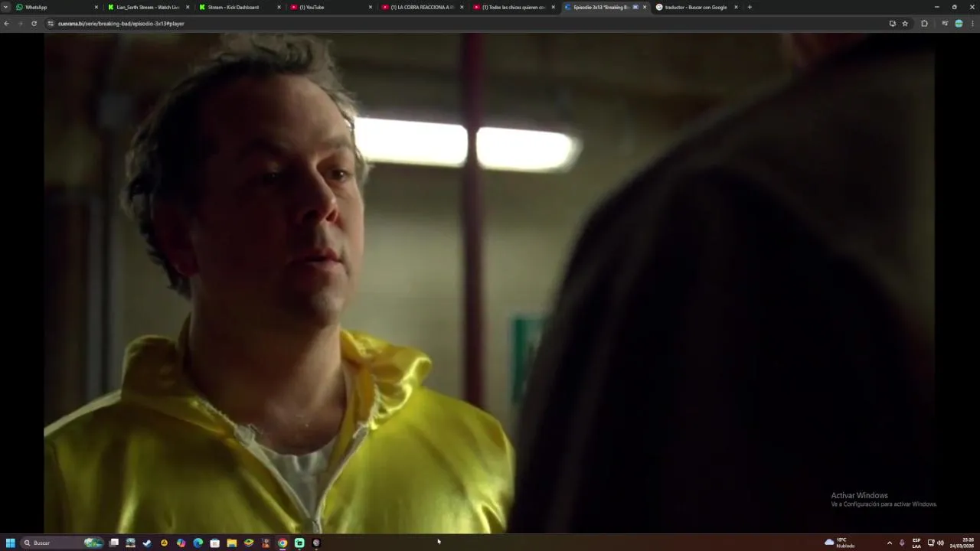Open the Chrome profile avatar
This screenshot has width=980, height=551.
959,24
